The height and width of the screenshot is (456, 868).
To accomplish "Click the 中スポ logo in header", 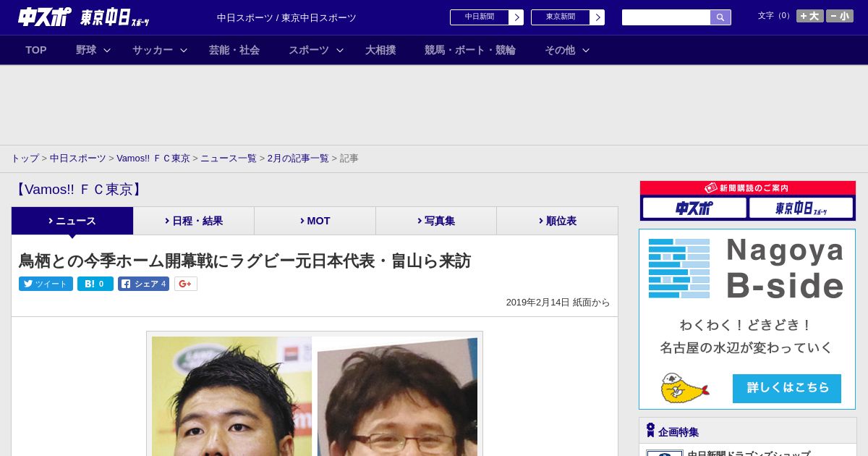I will pyautogui.click(x=44, y=17).
